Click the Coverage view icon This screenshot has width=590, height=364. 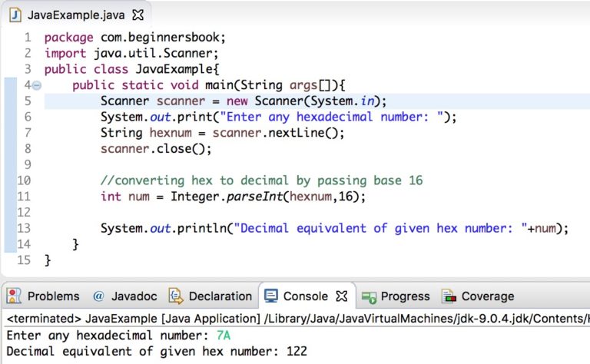(449, 296)
